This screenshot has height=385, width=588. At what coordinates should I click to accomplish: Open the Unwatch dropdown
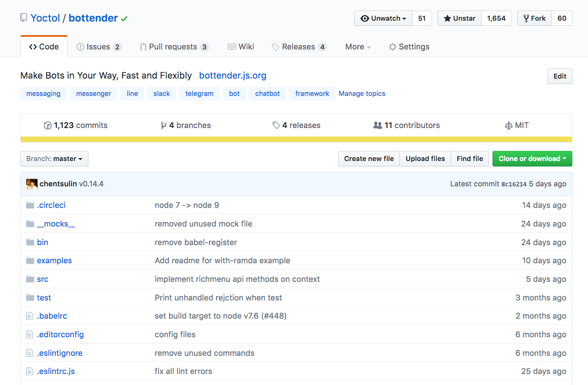click(383, 18)
